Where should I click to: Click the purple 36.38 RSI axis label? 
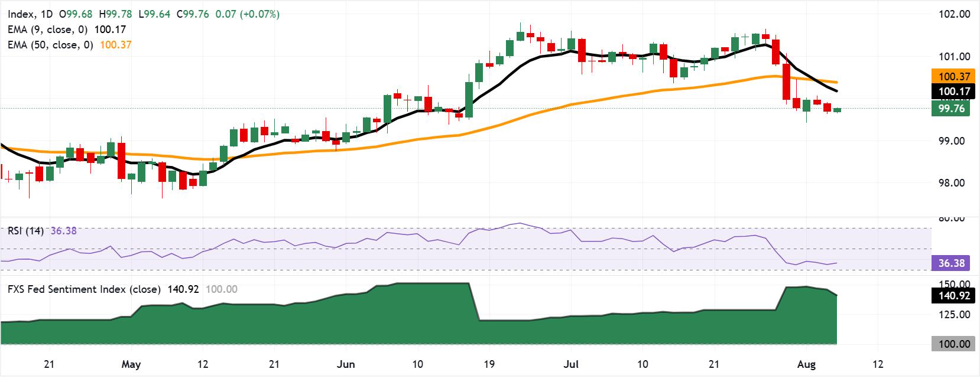coord(951,263)
